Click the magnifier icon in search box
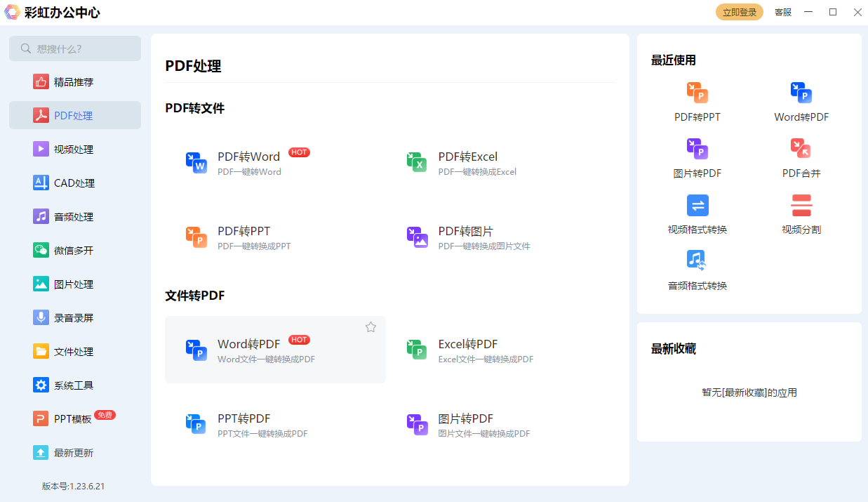This screenshot has width=868, height=502. coord(26,48)
